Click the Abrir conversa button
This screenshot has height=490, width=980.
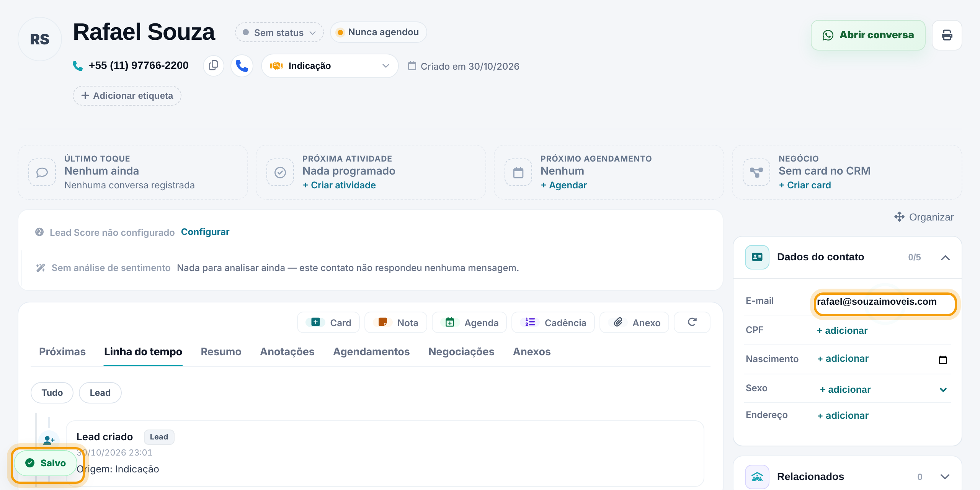point(868,35)
